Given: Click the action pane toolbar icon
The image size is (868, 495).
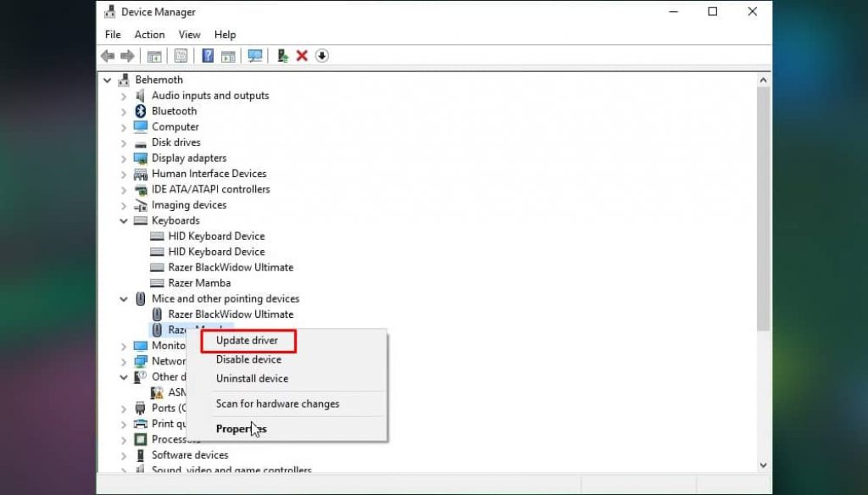Looking at the screenshot, I should pos(228,56).
